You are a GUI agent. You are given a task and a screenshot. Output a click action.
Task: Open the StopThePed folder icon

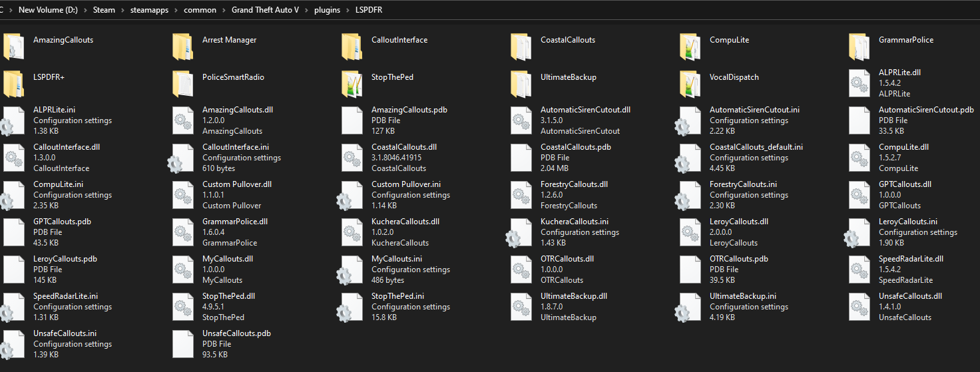click(352, 83)
